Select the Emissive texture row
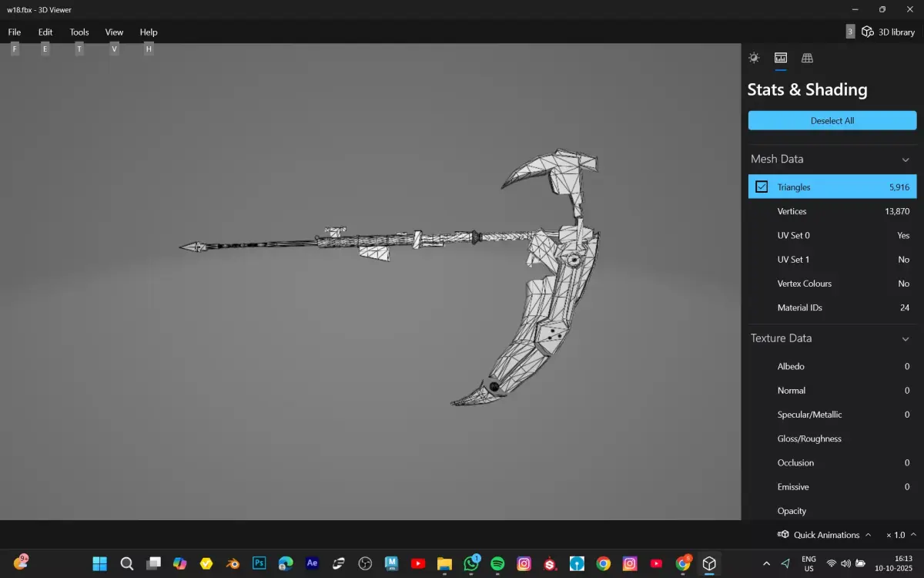 832,487
